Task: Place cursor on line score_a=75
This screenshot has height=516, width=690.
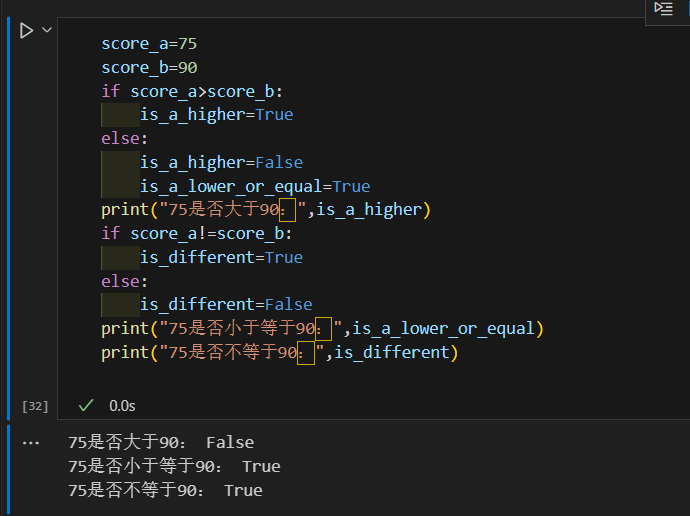Action: click(x=149, y=44)
